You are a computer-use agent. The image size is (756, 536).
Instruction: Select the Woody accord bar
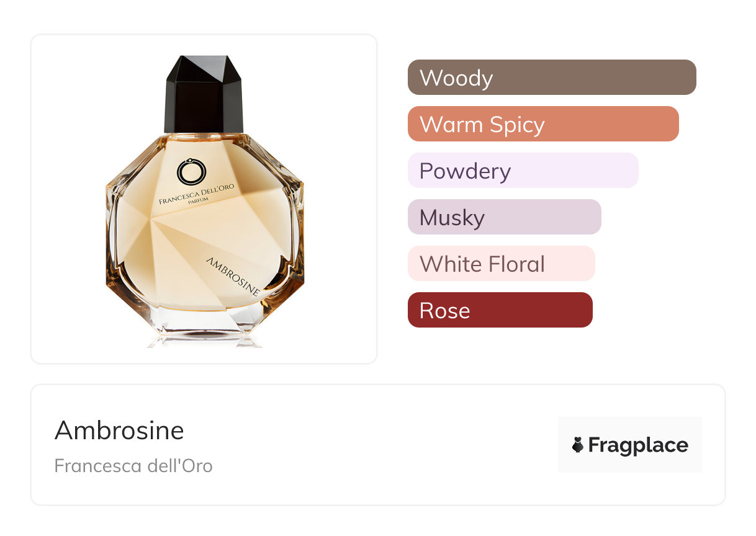552,78
